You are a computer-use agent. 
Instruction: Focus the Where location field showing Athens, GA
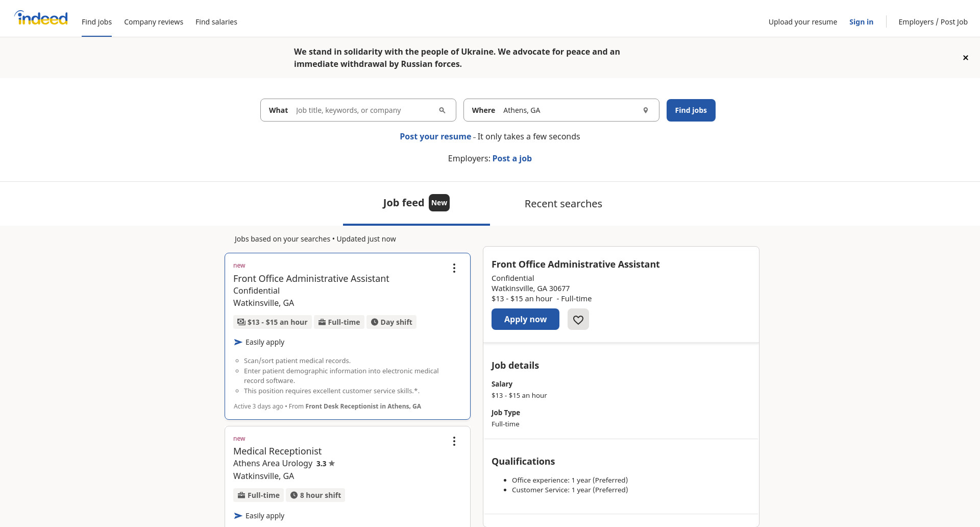tap(561, 110)
